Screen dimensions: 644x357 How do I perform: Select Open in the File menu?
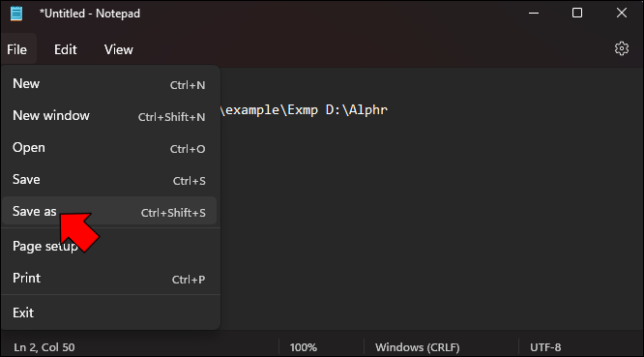[x=109, y=148]
